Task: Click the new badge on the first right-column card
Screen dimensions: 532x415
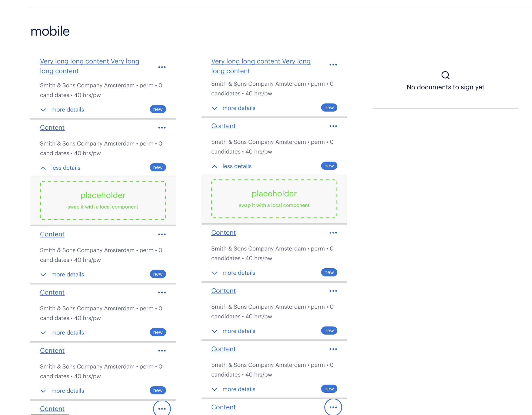Action: point(329,108)
